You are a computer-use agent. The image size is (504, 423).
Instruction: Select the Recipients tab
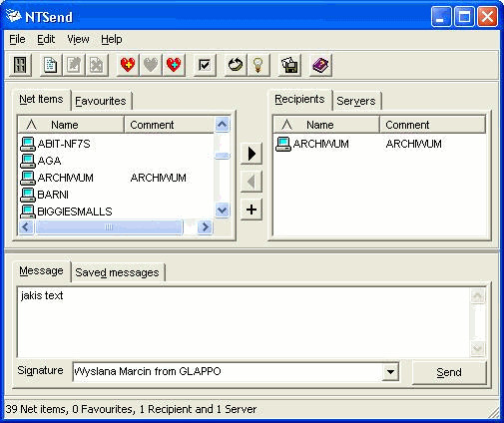pos(299,99)
